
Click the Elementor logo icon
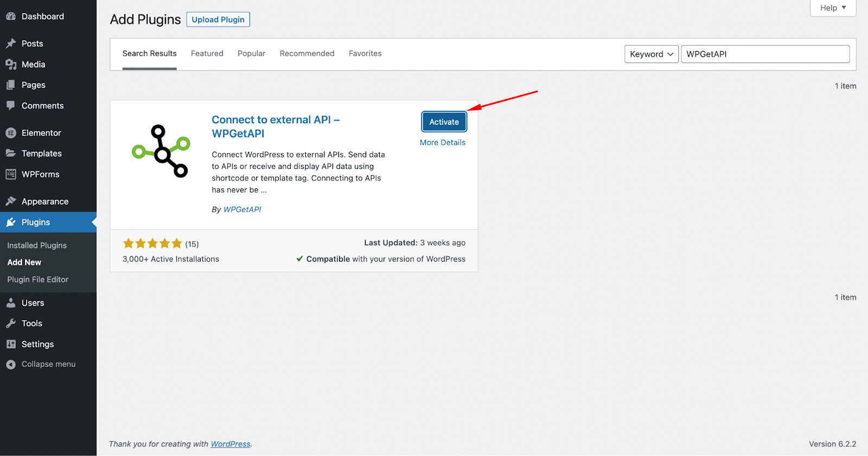tap(11, 132)
